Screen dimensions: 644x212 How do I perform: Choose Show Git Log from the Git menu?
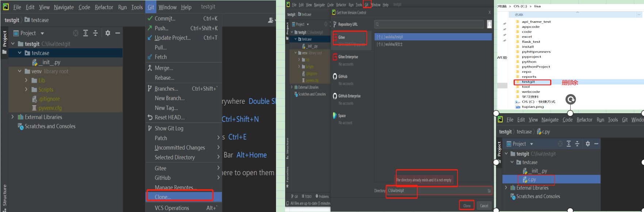[184, 128]
